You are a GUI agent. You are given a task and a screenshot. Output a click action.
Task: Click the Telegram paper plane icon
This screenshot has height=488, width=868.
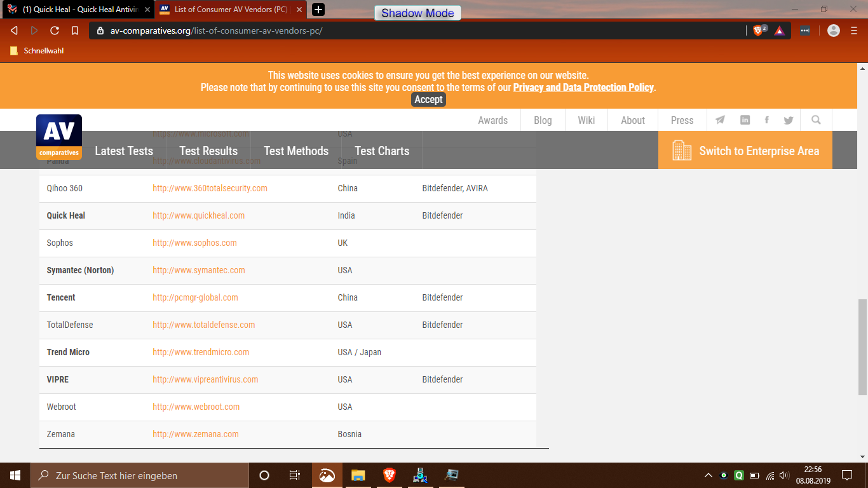tap(720, 120)
